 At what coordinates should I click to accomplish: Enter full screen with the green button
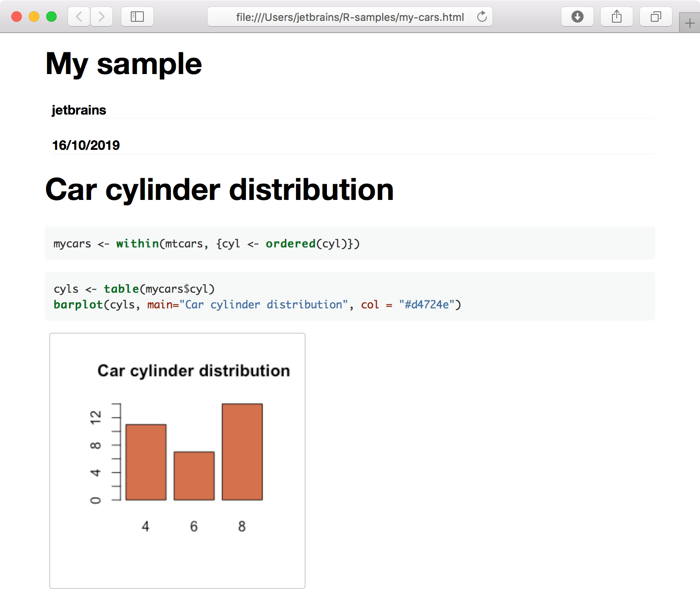[51, 16]
